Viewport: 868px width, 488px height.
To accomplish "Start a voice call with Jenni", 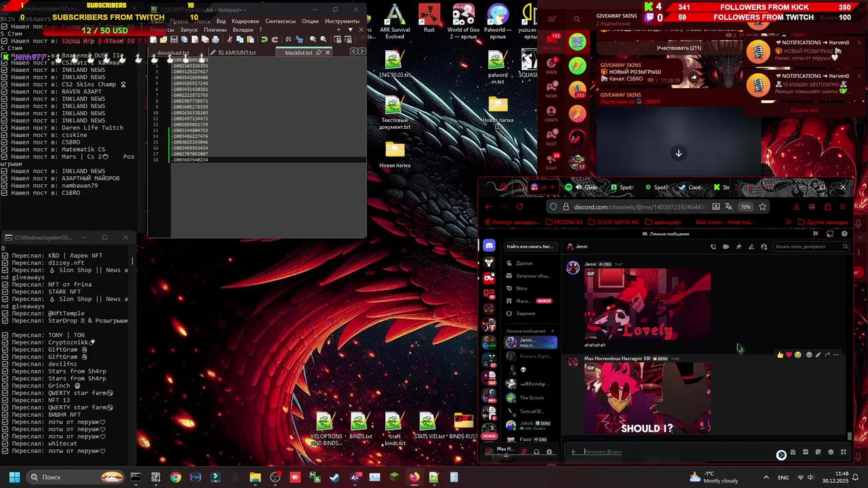I will pyautogui.click(x=713, y=247).
